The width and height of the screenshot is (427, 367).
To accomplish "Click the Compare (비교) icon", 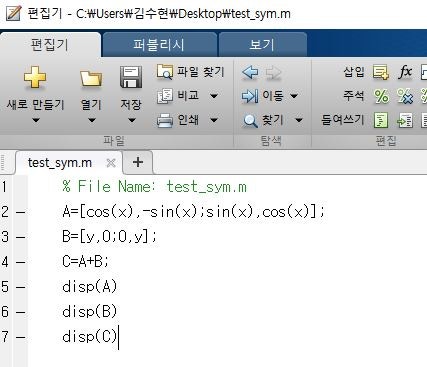I will coord(165,96).
